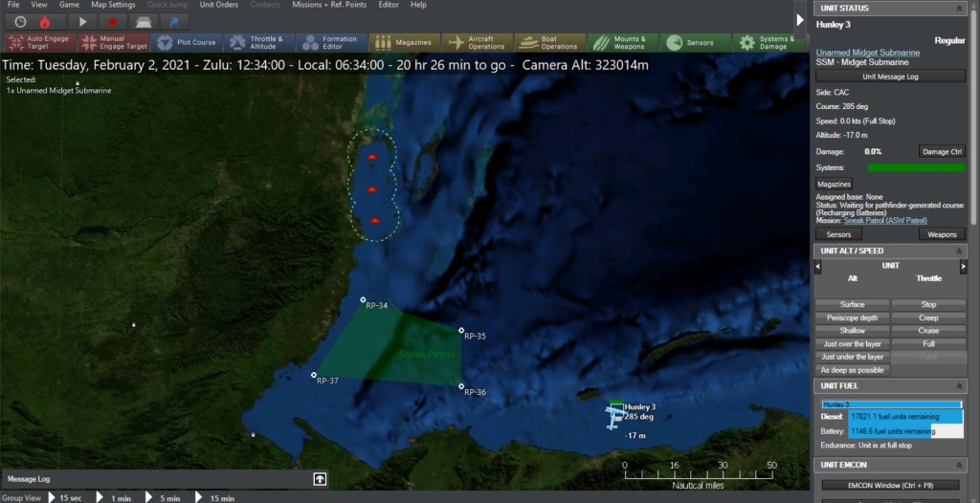Open the Formation Editor
This screenshot has height=503, width=980.
[x=331, y=42]
